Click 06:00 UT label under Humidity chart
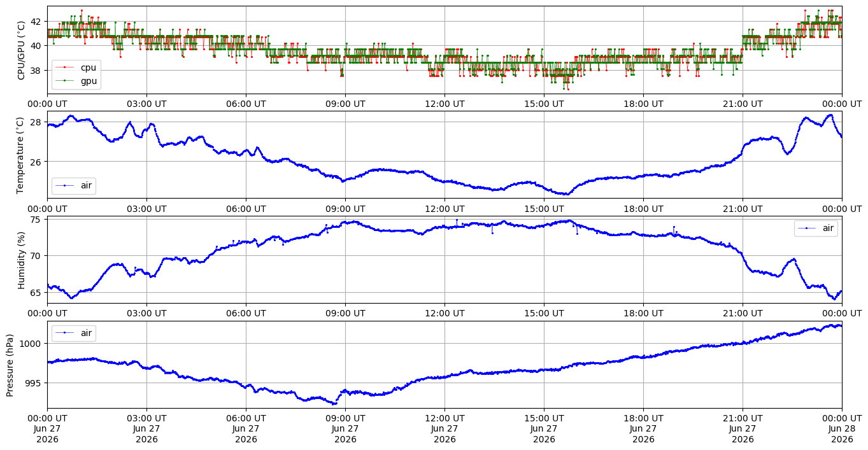Screen dimensions: 868x450 click(x=246, y=314)
